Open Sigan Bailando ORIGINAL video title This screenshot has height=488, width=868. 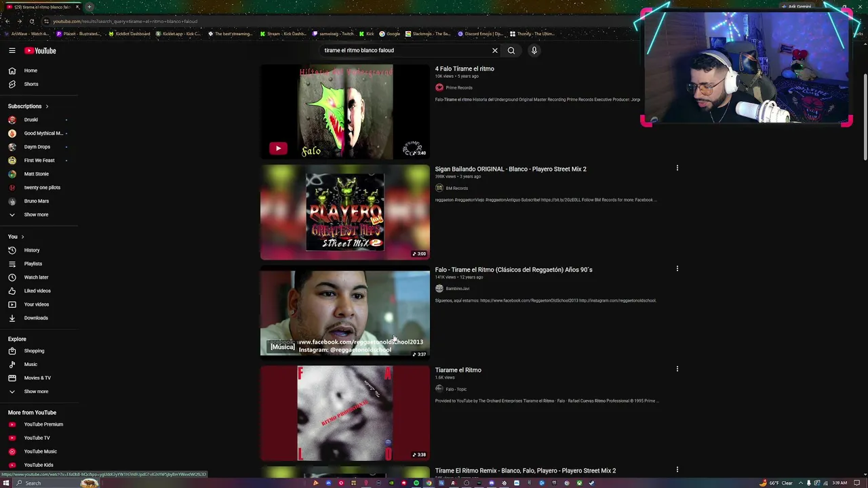tap(511, 169)
